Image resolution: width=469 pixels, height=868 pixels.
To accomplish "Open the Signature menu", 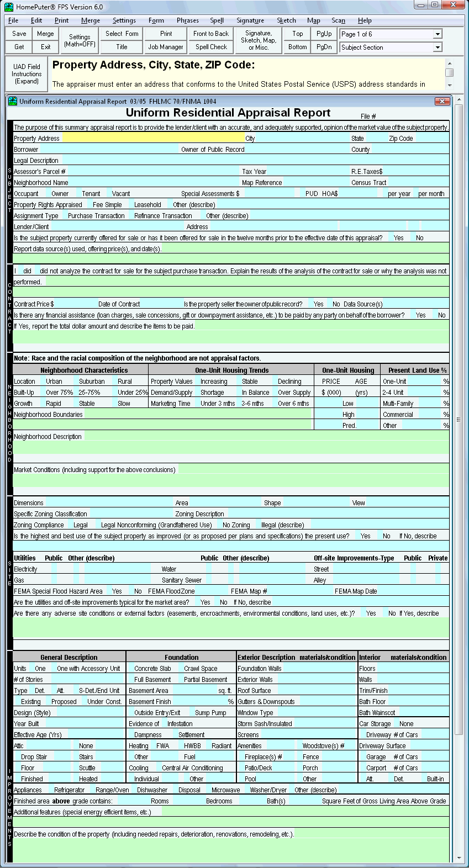I will (x=250, y=20).
